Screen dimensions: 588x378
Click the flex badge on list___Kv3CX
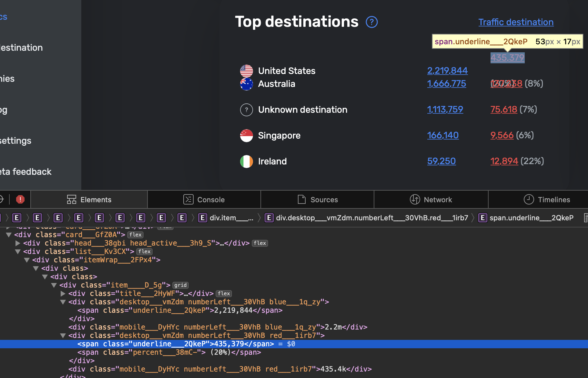click(x=145, y=251)
